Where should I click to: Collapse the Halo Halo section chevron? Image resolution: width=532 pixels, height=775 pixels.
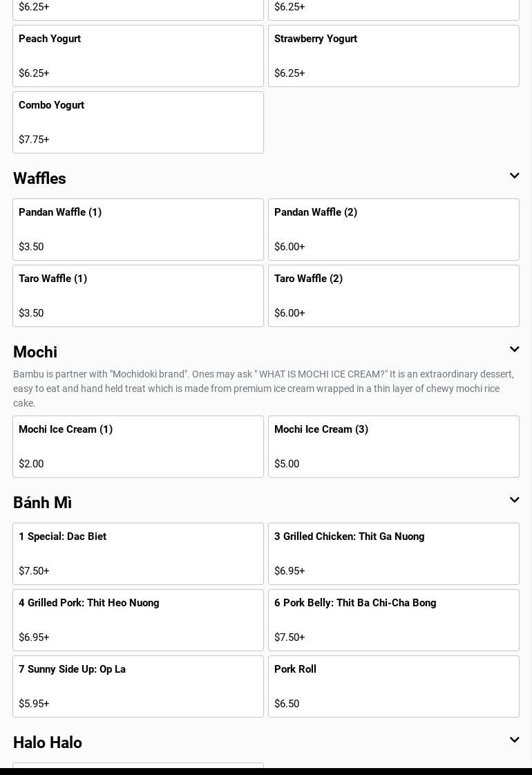coord(514,740)
